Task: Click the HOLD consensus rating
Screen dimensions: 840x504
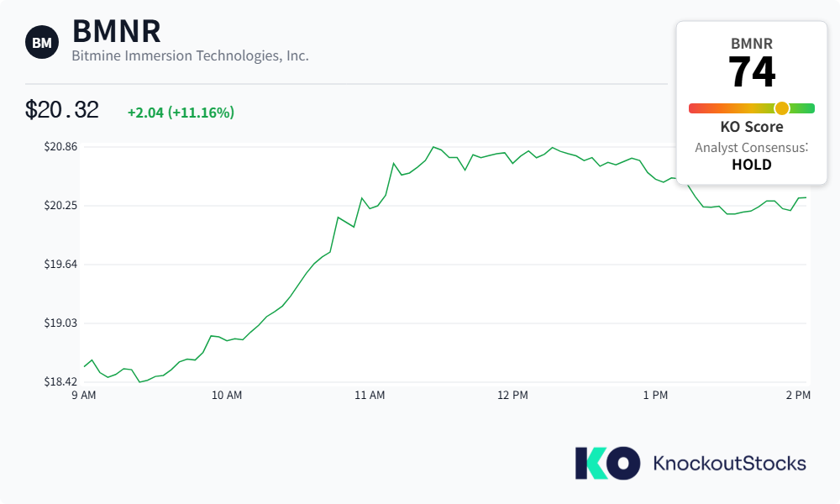Action: click(x=752, y=165)
